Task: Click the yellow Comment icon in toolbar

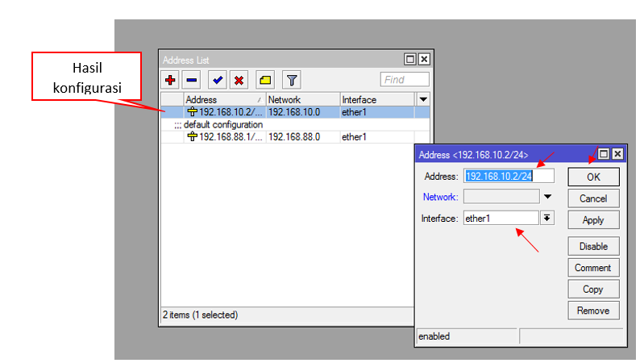Action: point(265,80)
